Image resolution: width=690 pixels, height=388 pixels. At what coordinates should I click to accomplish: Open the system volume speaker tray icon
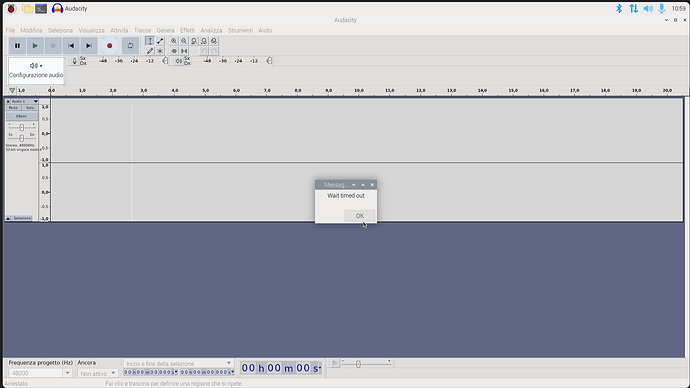[648, 8]
